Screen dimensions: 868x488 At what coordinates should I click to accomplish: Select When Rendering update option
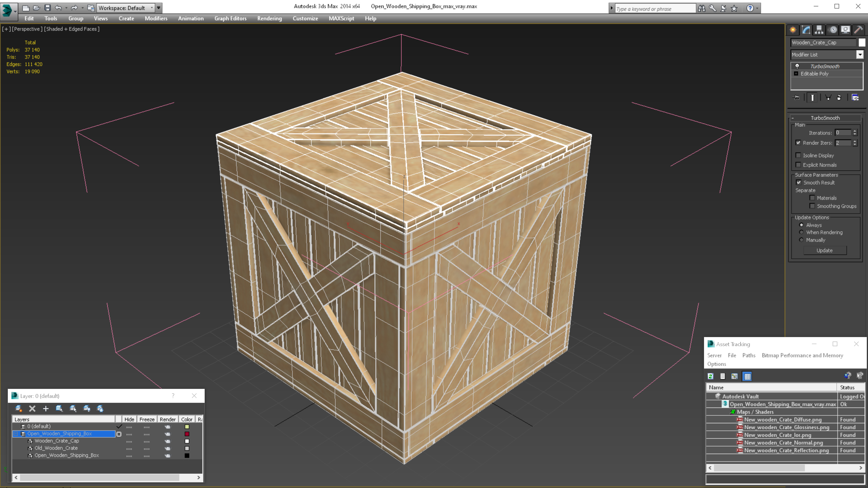point(801,232)
